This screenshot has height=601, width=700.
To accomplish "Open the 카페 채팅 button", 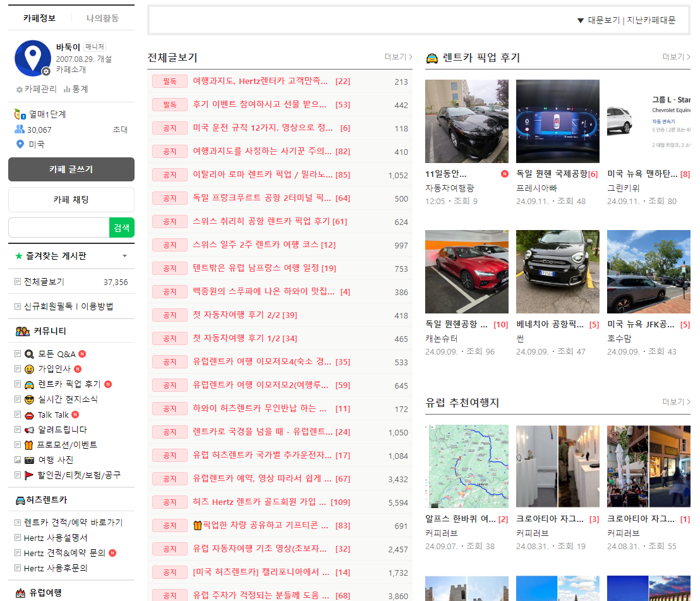I will pos(71,200).
